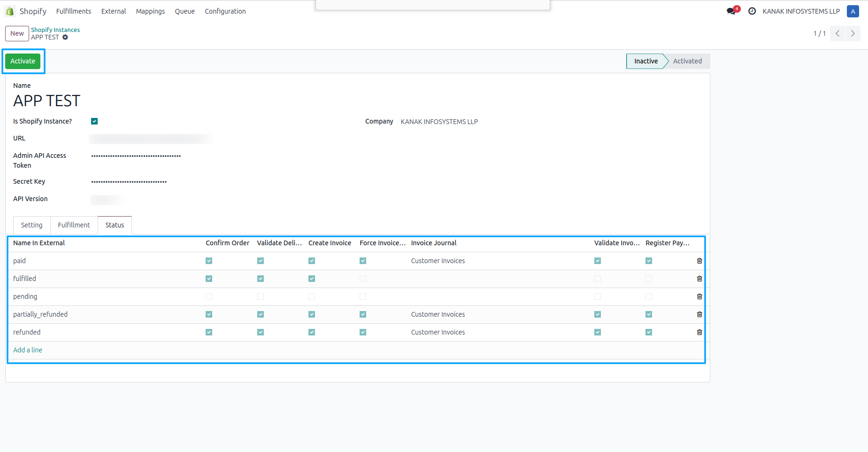Open the External menu
Viewport: 868px width, 452px height.
(114, 11)
